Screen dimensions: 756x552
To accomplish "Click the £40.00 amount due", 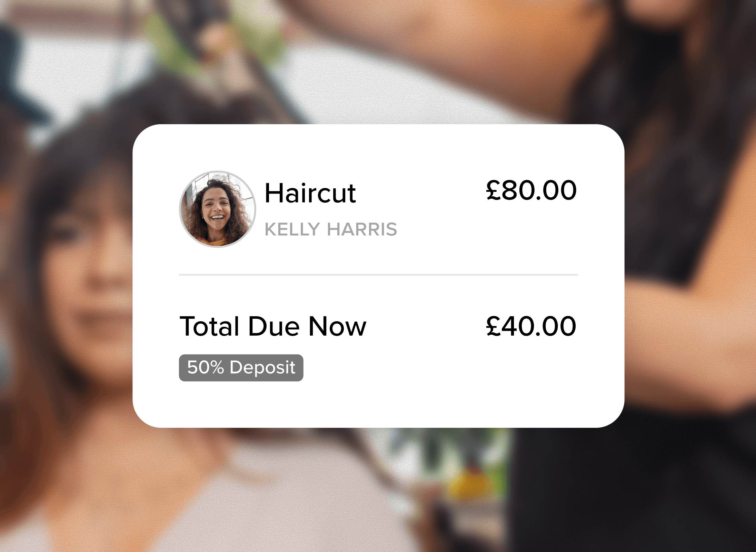I will click(x=531, y=326).
